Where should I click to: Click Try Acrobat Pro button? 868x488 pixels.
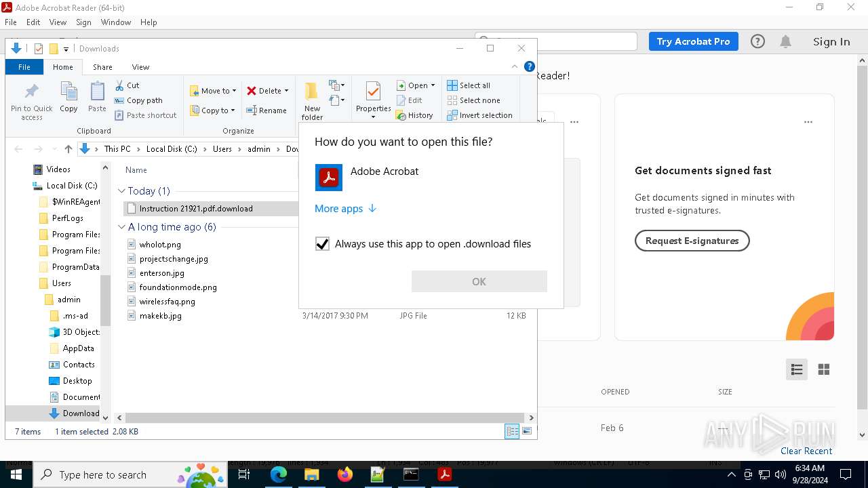coord(693,41)
